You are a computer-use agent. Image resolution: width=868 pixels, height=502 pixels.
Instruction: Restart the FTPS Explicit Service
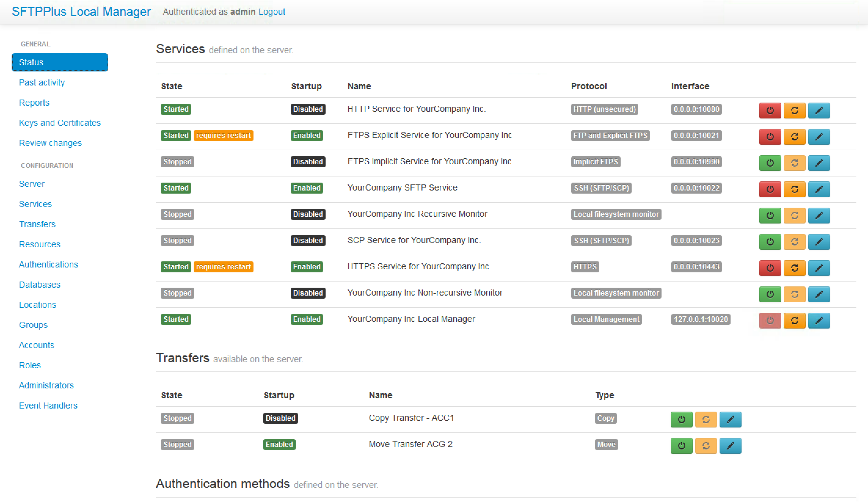794,137
